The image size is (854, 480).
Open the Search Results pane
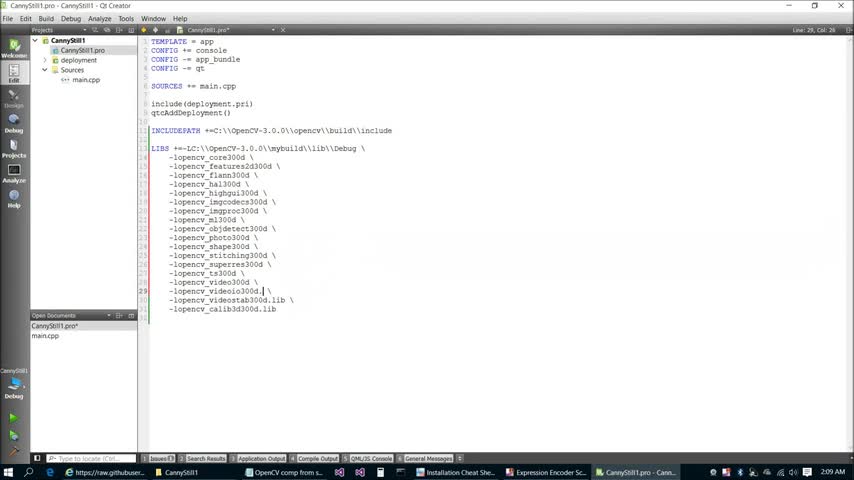pos(202,459)
